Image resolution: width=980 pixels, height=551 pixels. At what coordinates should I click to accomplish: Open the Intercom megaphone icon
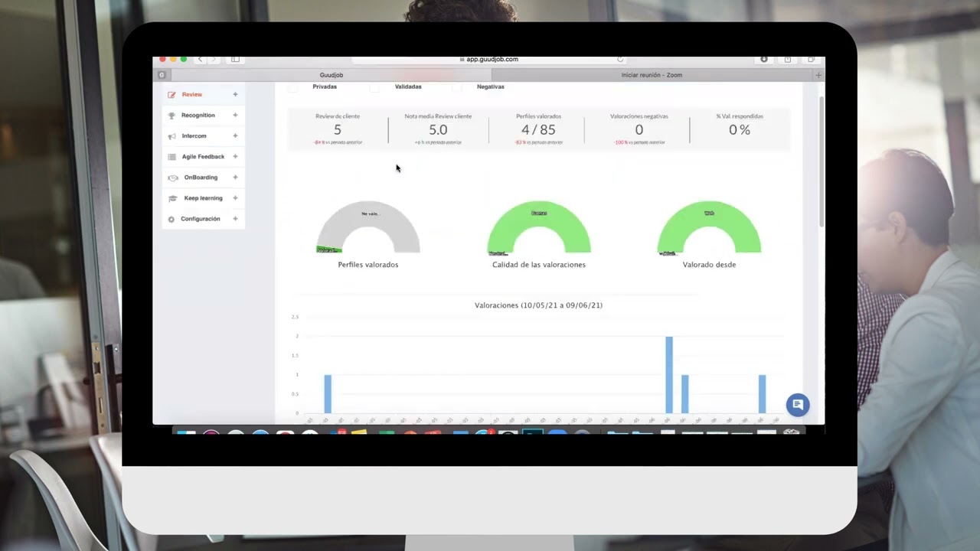[x=171, y=136]
